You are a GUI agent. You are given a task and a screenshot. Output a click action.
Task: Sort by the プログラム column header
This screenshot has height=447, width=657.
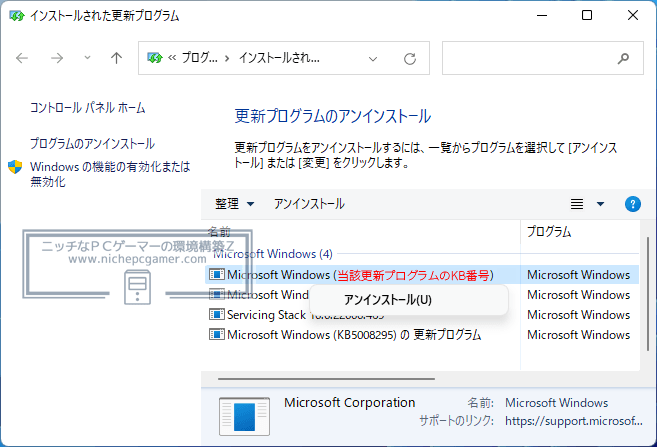[549, 232]
